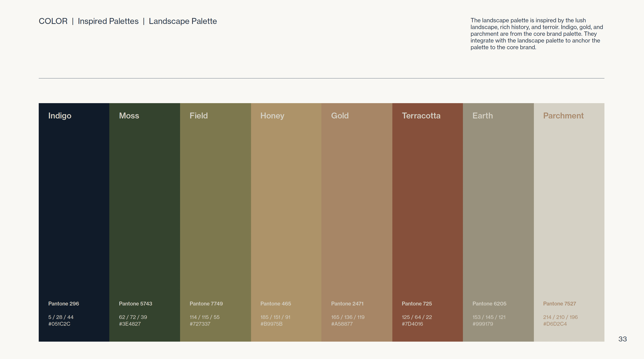Click the Terracotta color swatch
This screenshot has height=359, width=644.
[x=427, y=206]
